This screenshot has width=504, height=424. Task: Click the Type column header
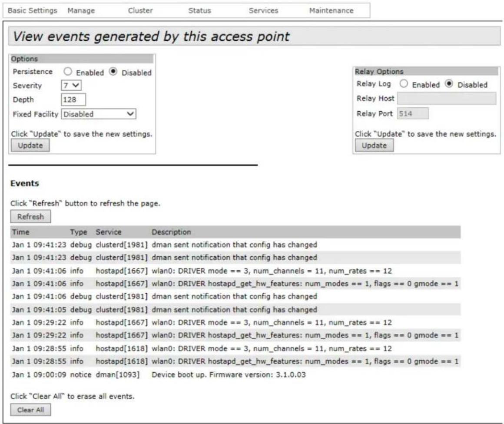coord(79,232)
